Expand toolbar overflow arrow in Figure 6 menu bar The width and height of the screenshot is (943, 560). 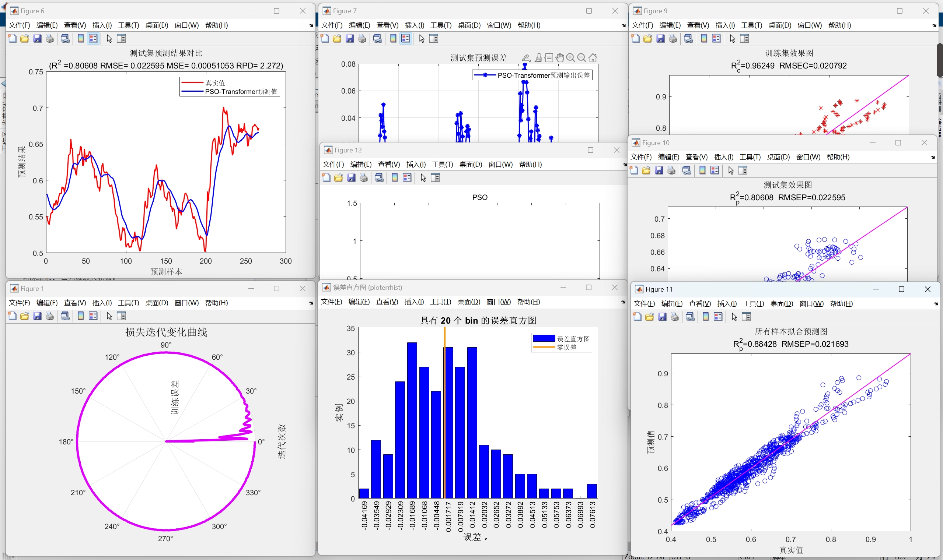(311, 26)
